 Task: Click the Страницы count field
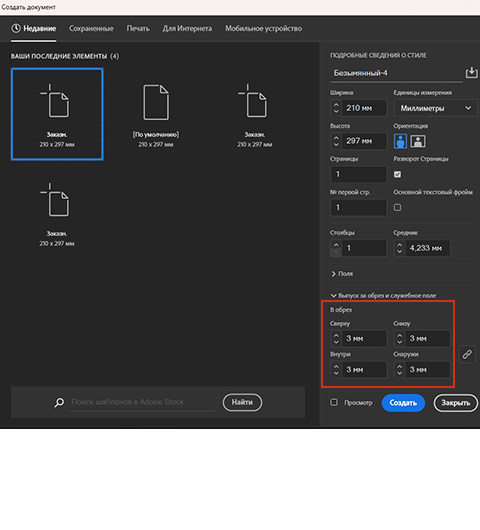coord(358,174)
